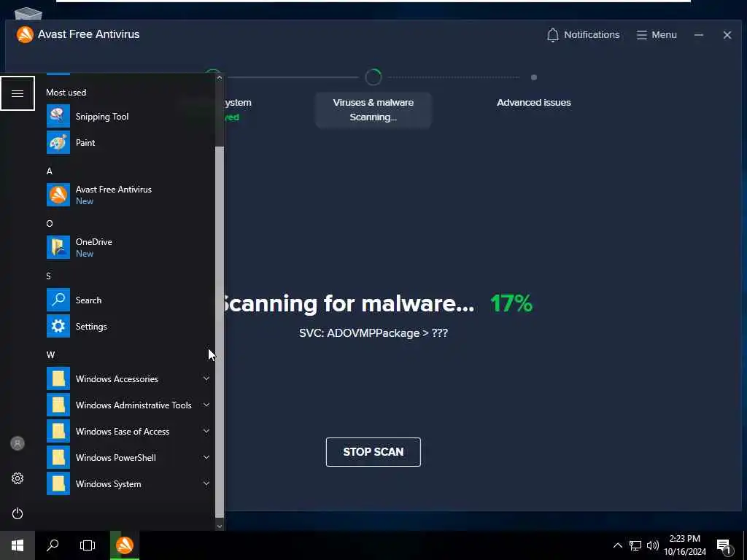This screenshot has width=747, height=560.
Task: Click the Avast icon on the taskbar
Action: click(125, 545)
